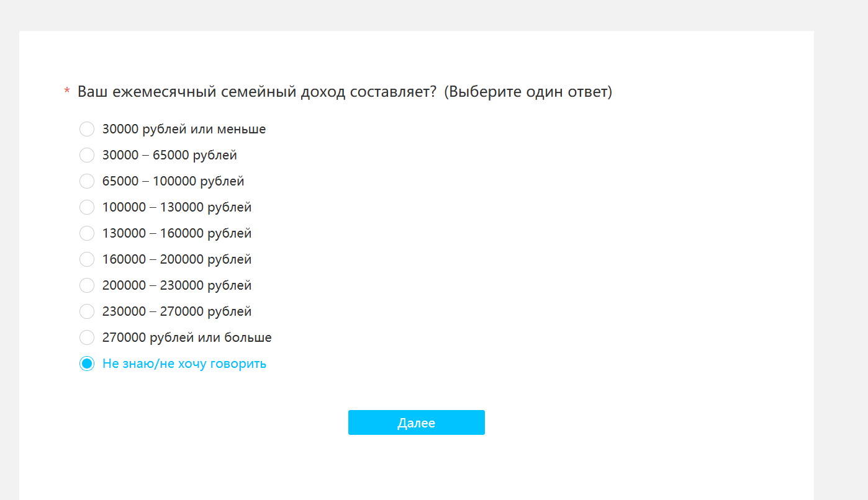Click the label text 30000 рублей или меньше
This screenshot has height=500, width=868.
pos(184,129)
